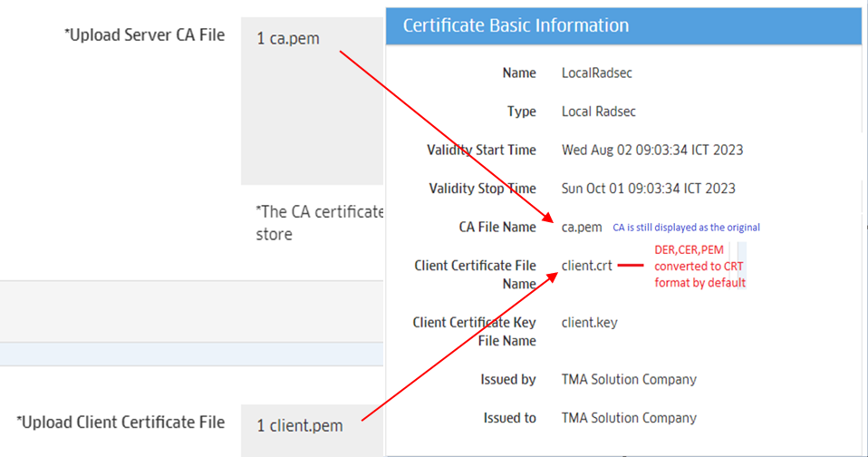Click the blue note about CA displayed as original
Viewport: 868px width, 457px height.
click(x=686, y=228)
